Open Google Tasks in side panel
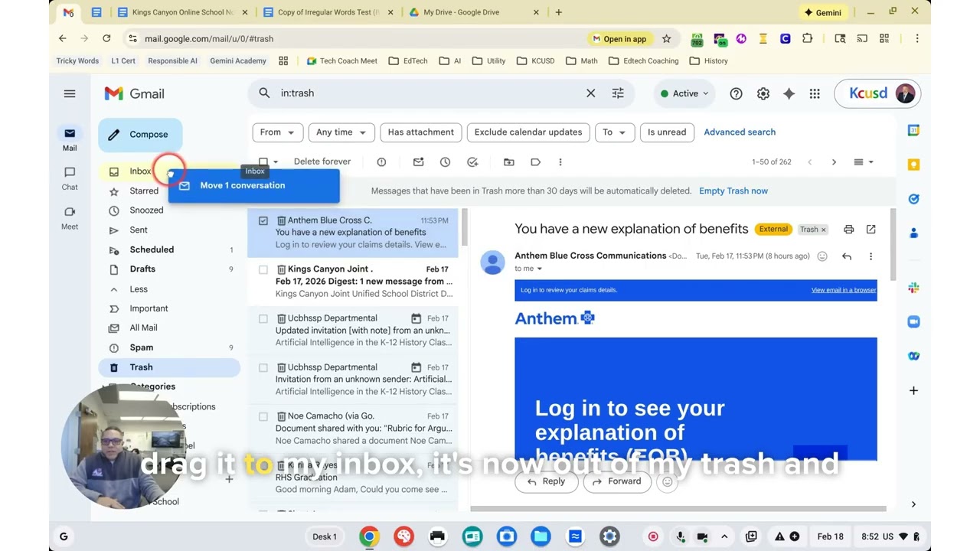Screen dimensions: 980x551 (913, 199)
